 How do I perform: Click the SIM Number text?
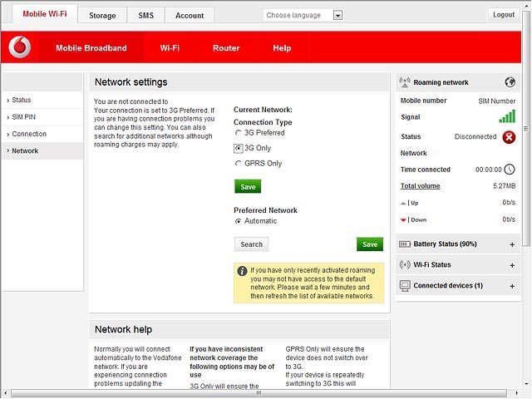(497, 101)
